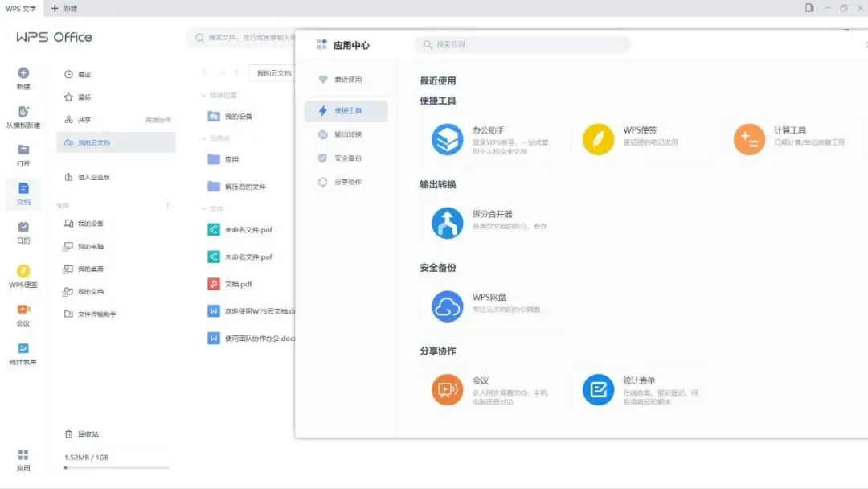Open the 会议 orange meeting icon in app center
The image size is (868, 489).
[447, 390]
